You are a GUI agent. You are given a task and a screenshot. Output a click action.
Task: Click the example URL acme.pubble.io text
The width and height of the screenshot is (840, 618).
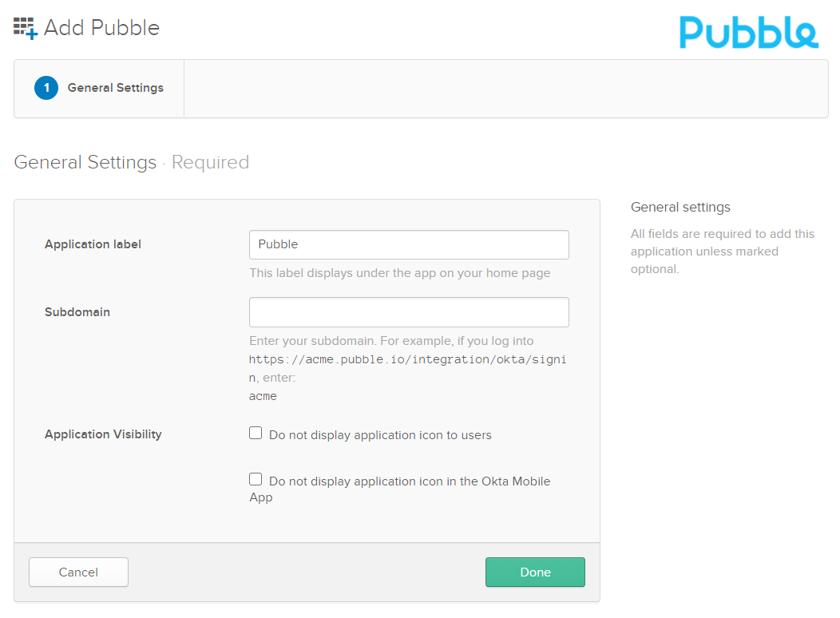pyautogui.click(x=408, y=368)
